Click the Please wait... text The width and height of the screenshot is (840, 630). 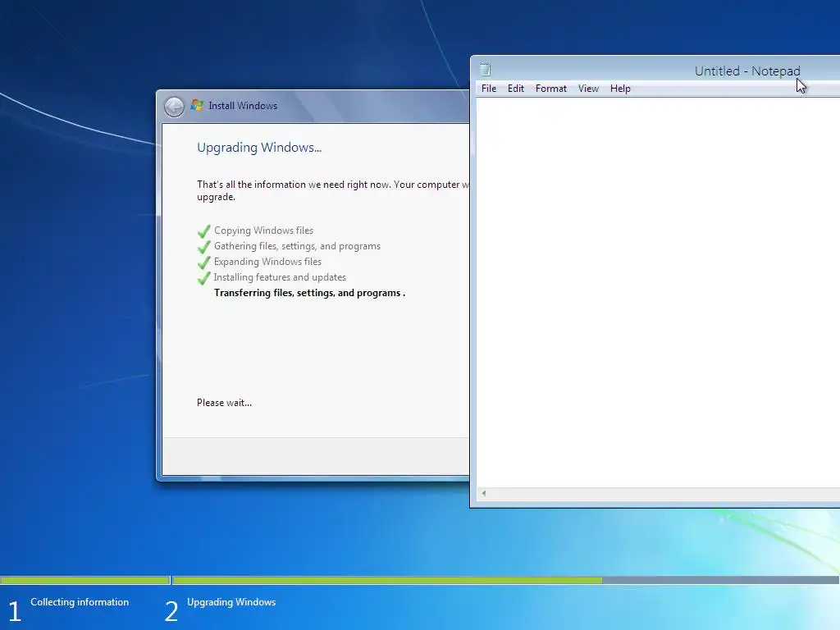click(224, 402)
